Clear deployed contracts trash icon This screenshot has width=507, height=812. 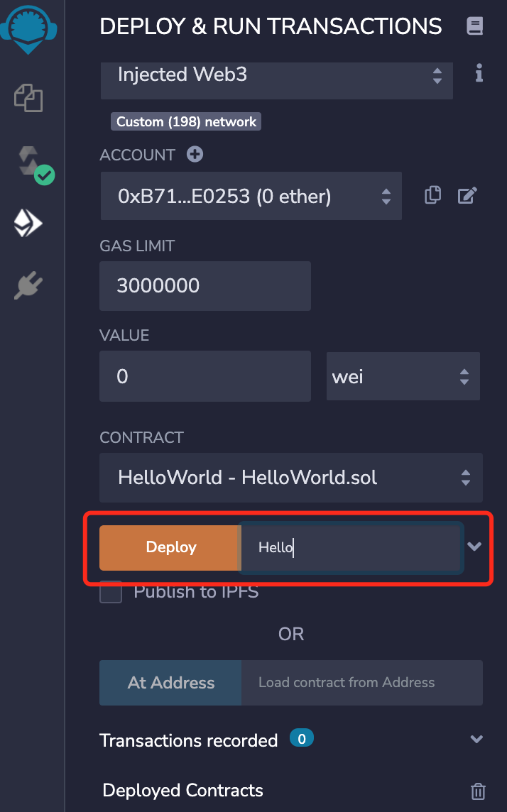pos(478,791)
